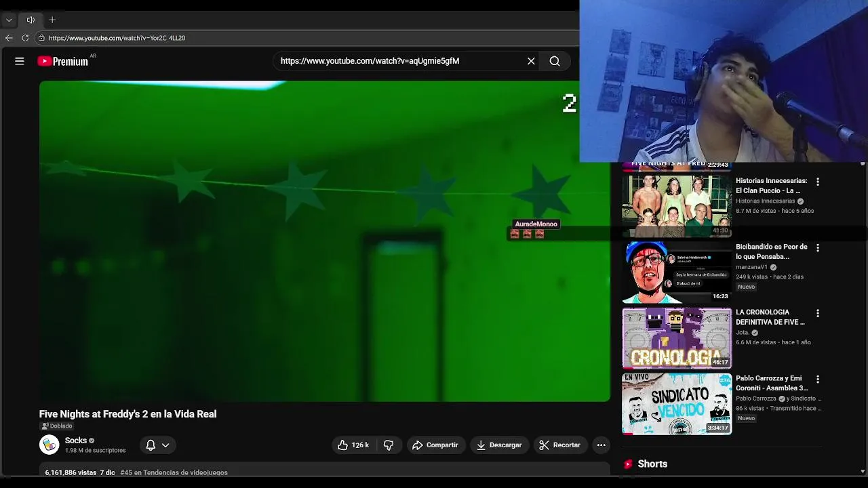Open options menu for LA CRONOLOGIA DEFINITIVA video
The image size is (868, 488).
click(x=818, y=313)
